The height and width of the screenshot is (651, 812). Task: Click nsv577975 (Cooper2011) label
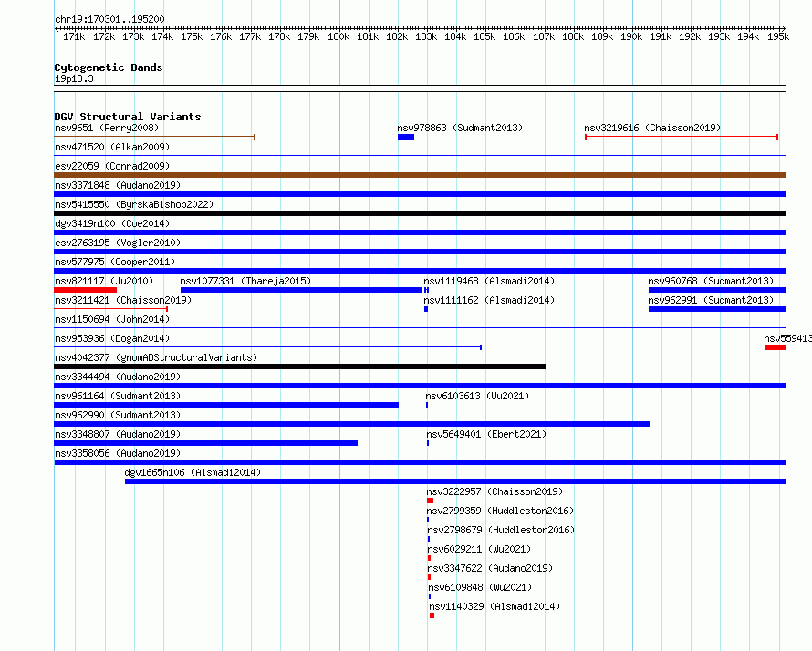[x=115, y=262]
